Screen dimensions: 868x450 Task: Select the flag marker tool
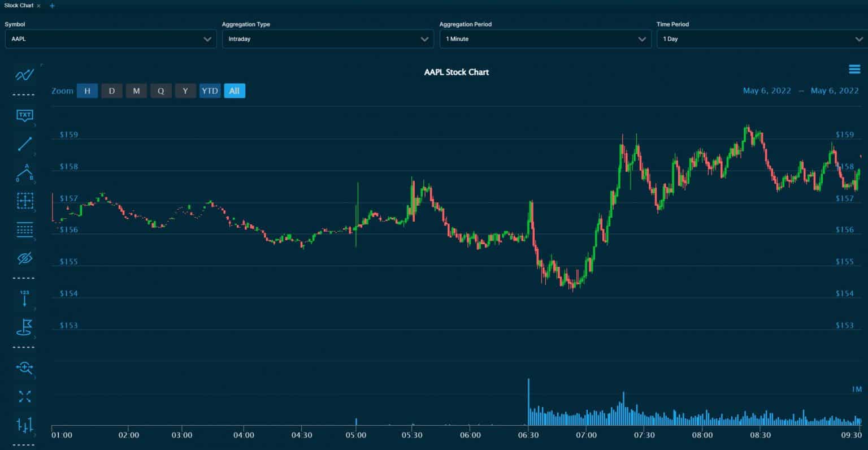tap(25, 327)
